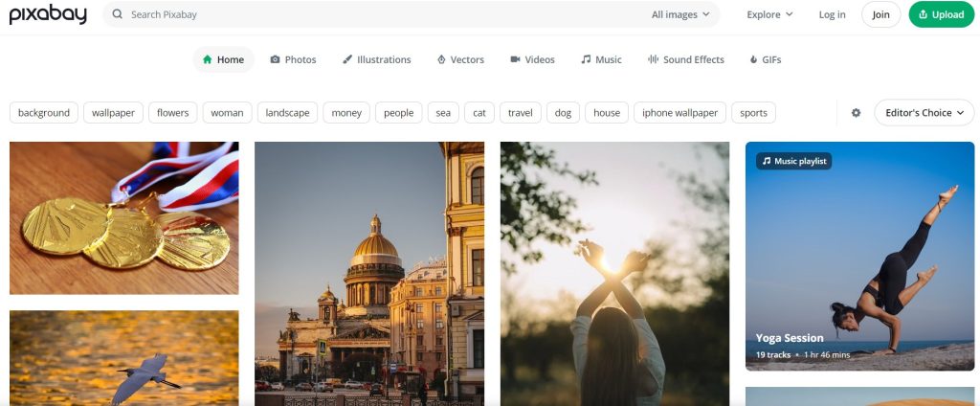The width and height of the screenshot is (980, 406).
Task: Choose the house tag
Action: pos(607,113)
